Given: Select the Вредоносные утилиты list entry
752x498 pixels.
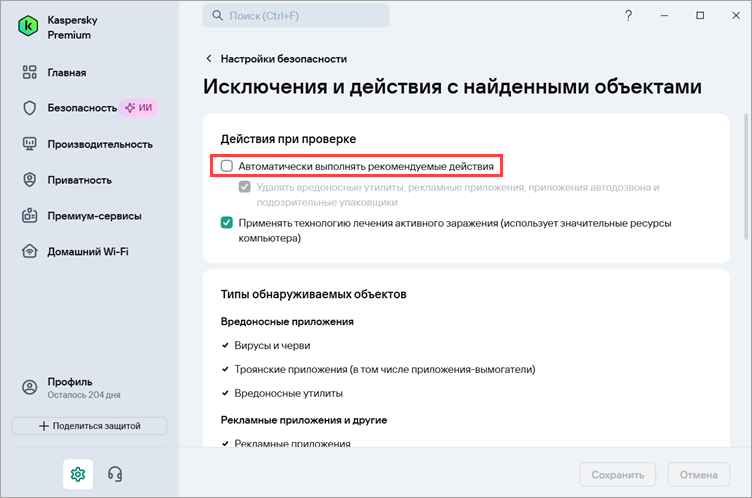Looking at the screenshot, I should 288,393.
